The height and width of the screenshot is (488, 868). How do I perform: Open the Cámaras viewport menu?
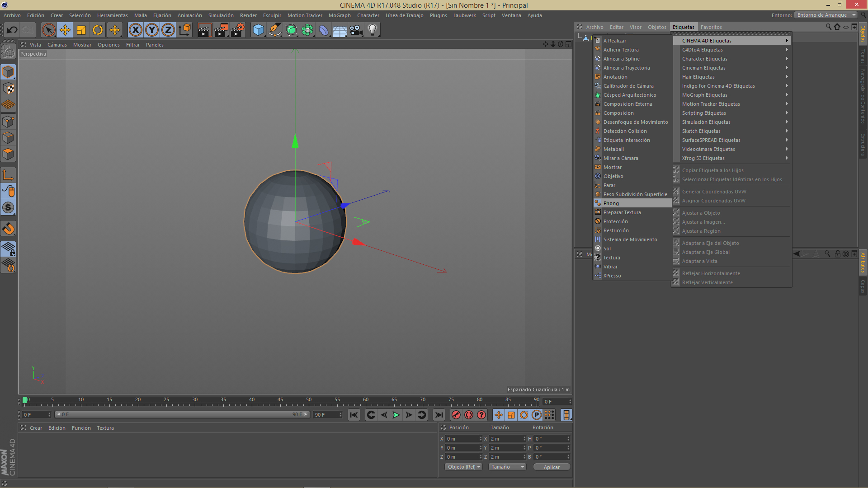pyautogui.click(x=57, y=45)
